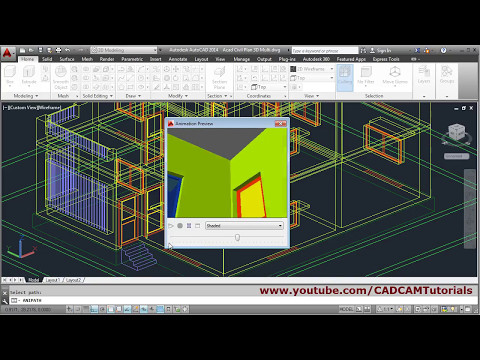
Task: Click the Smooth Object tool
Action: coord(61,77)
